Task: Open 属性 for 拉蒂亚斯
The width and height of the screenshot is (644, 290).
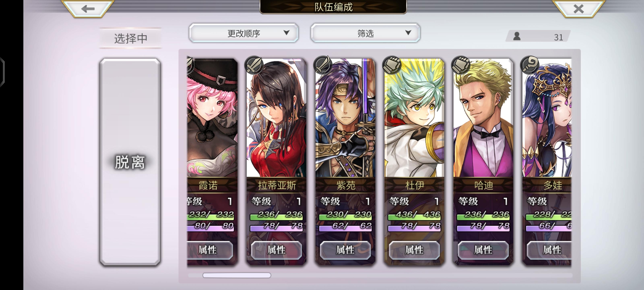Action: 276,250
